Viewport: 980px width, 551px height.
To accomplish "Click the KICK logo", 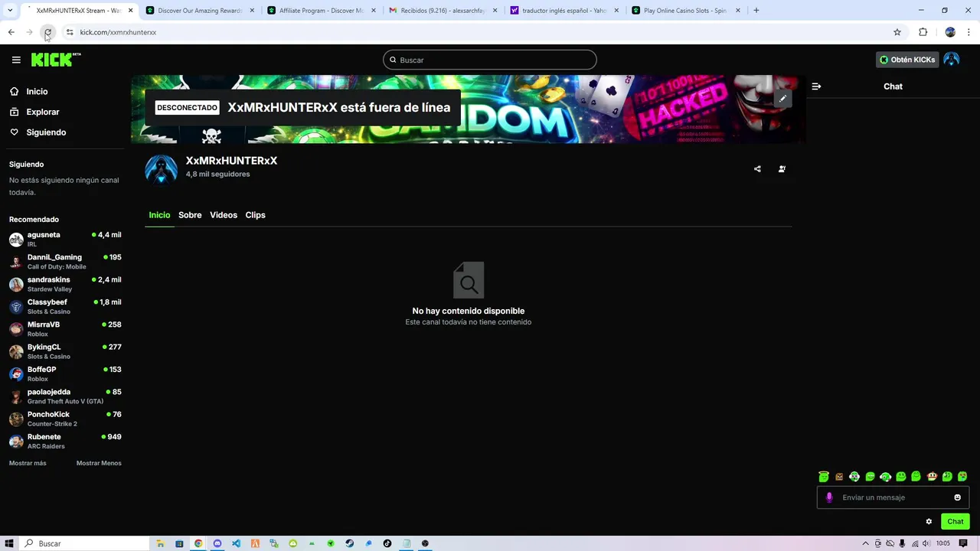I will tap(56, 60).
